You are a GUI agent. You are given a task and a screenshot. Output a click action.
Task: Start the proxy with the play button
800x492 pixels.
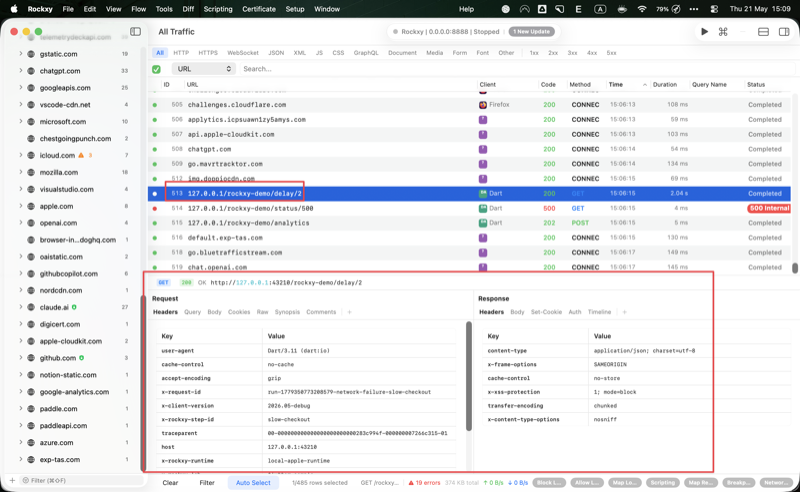[704, 32]
